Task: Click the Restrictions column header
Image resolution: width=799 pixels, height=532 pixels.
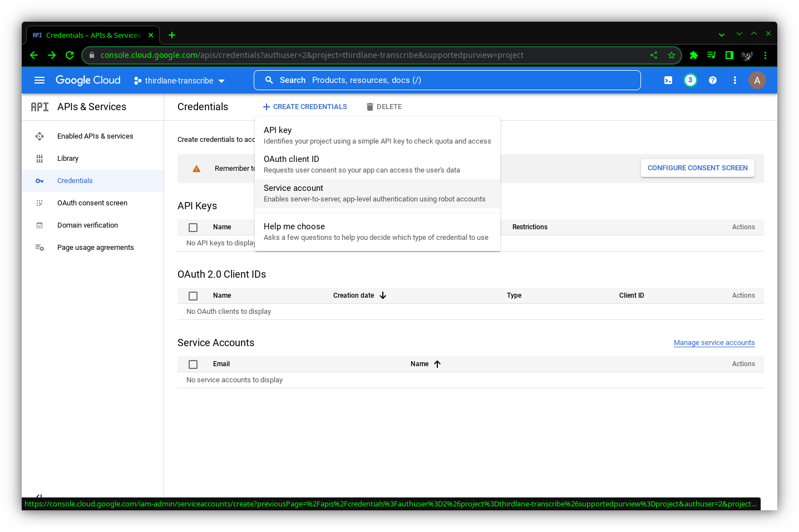Action: tap(530, 227)
